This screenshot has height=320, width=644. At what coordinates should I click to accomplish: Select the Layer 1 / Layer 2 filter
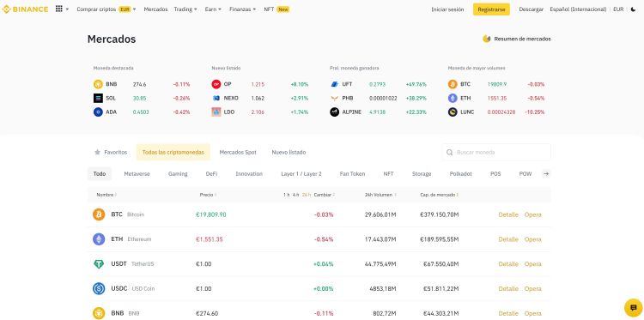pyautogui.click(x=301, y=174)
